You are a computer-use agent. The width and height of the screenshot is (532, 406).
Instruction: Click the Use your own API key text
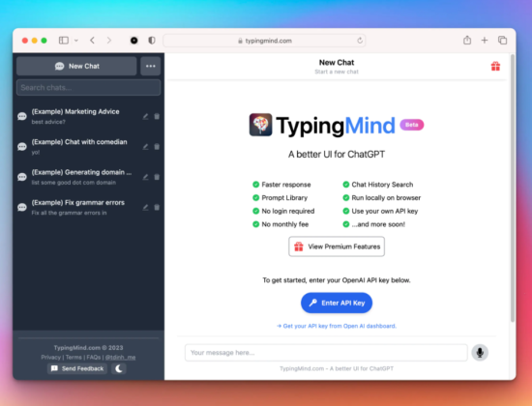tap(385, 211)
